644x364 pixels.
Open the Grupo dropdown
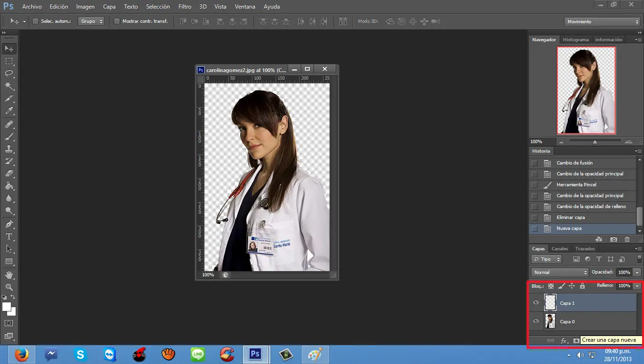[91, 21]
